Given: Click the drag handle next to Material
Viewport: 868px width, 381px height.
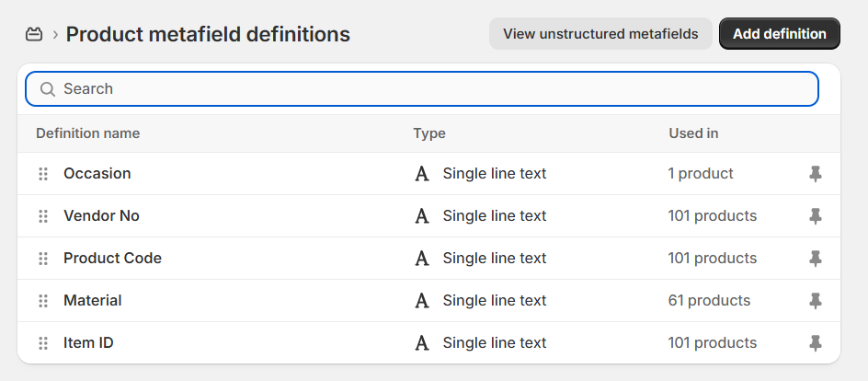Looking at the screenshot, I should (43, 301).
